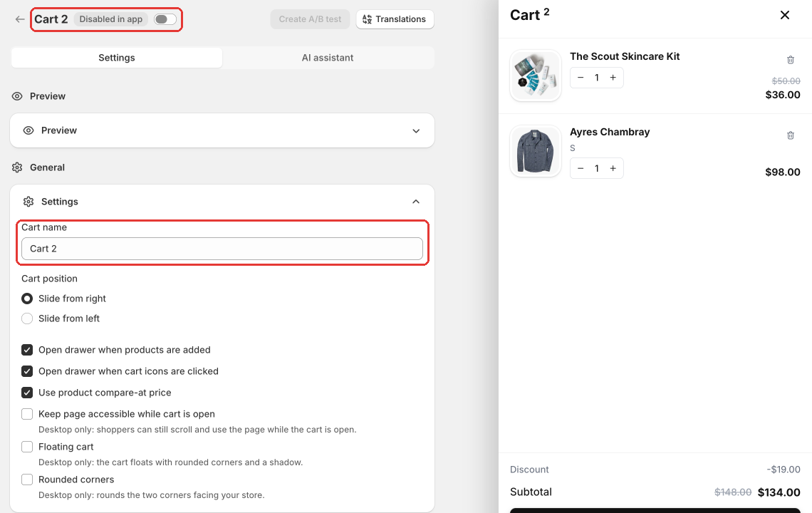Toggle the Disabled in app switch
This screenshot has height=513, width=812.
tap(165, 19)
